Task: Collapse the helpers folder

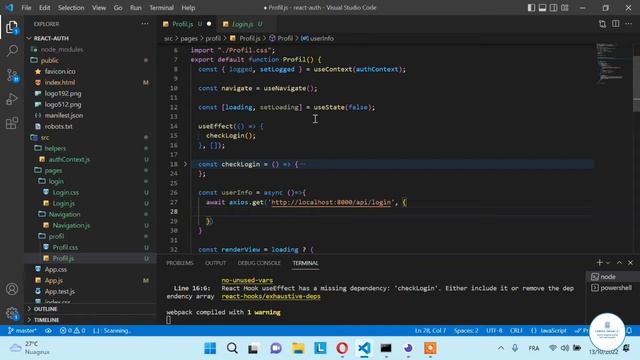Action: tap(55, 149)
